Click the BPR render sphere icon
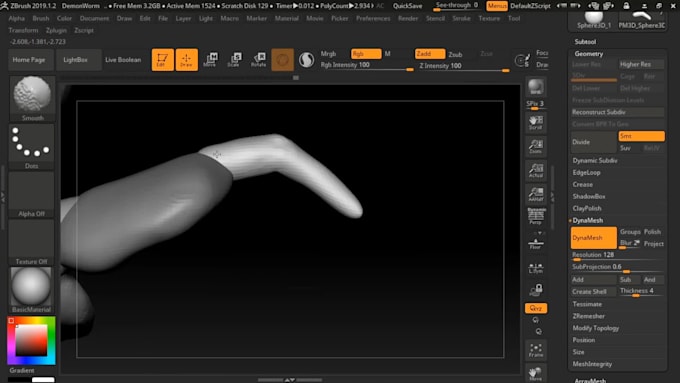The image size is (680, 383). pos(536,87)
